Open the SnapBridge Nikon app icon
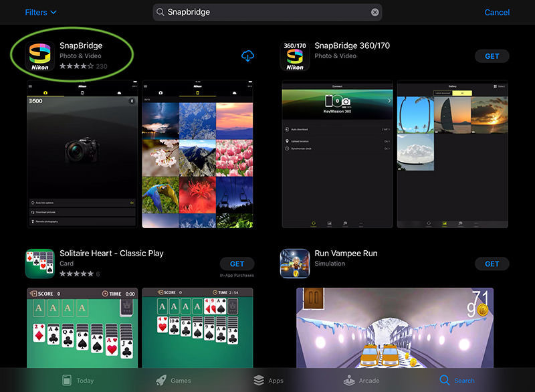The height and width of the screenshot is (392, 535). coord(40,56)
